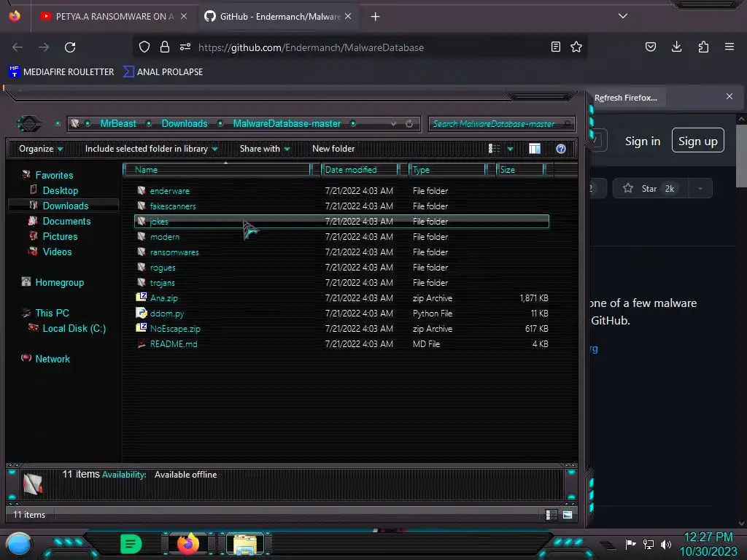This screenshot has width=747, height=560.
Task: Click MalwareDatabase-master breadcrumb segment
Action: pos(287,124)
